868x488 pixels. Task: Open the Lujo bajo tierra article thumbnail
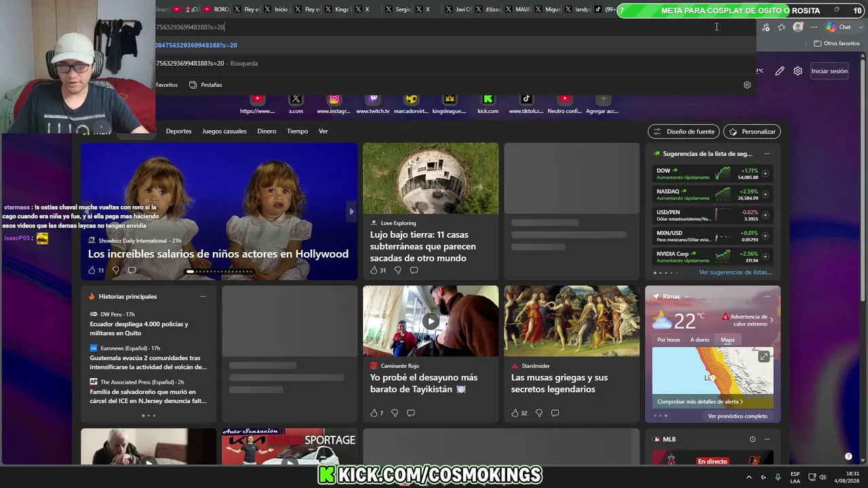[431, 178]
